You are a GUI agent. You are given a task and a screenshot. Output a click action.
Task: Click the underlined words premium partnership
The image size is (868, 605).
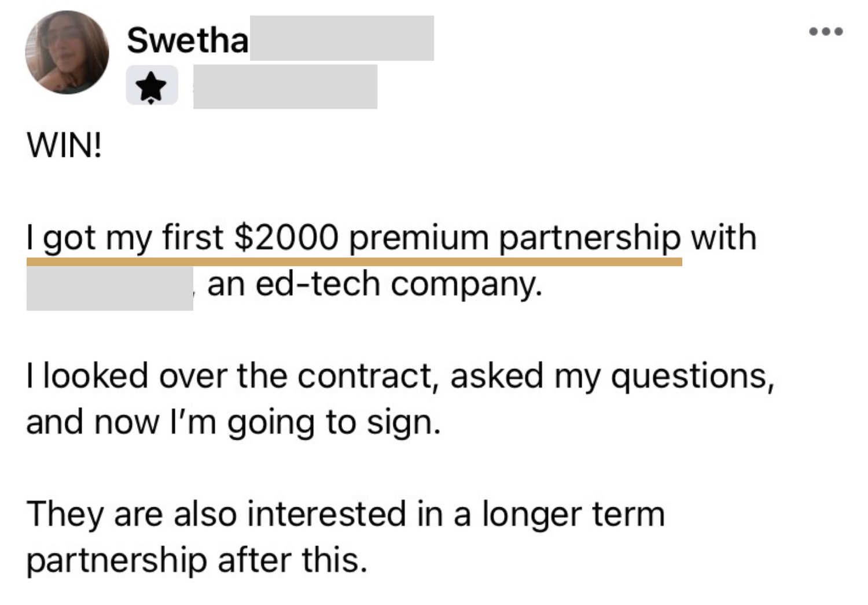(514, 238)
